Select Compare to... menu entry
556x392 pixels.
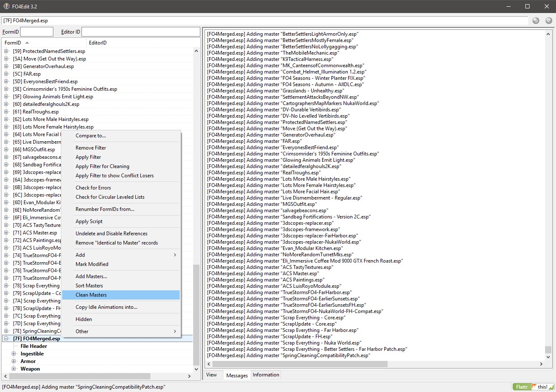[121, 136]
